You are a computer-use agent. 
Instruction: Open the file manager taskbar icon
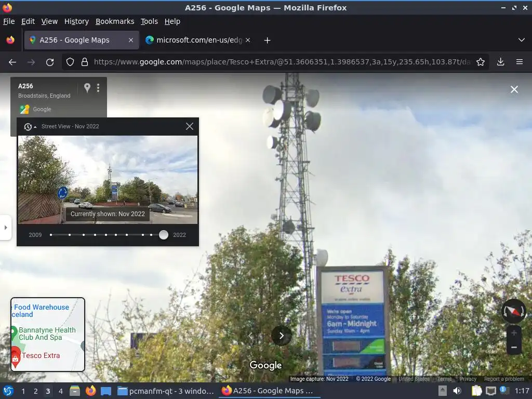(75, 391)
